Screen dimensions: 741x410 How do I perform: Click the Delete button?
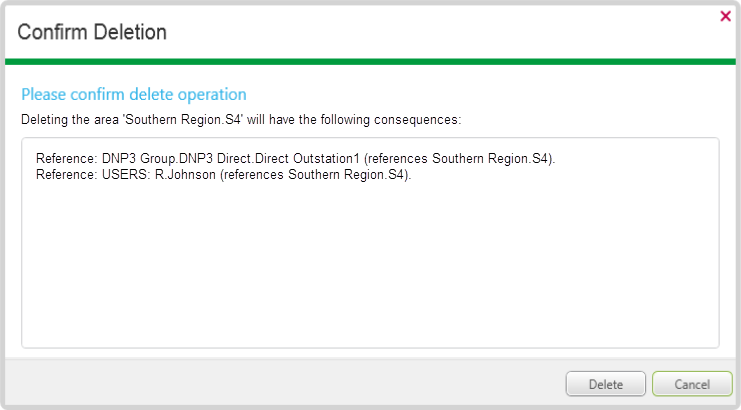605,384
